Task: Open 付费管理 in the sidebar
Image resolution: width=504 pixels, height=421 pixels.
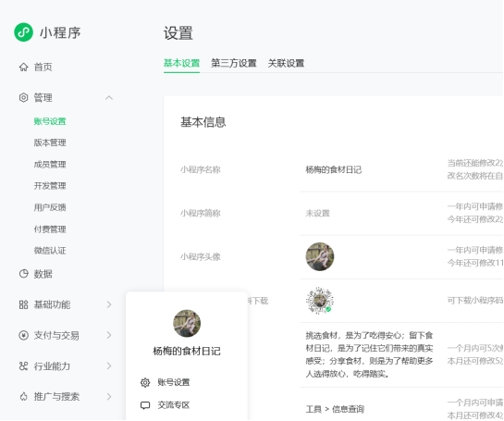Action: tap(50, 229)
